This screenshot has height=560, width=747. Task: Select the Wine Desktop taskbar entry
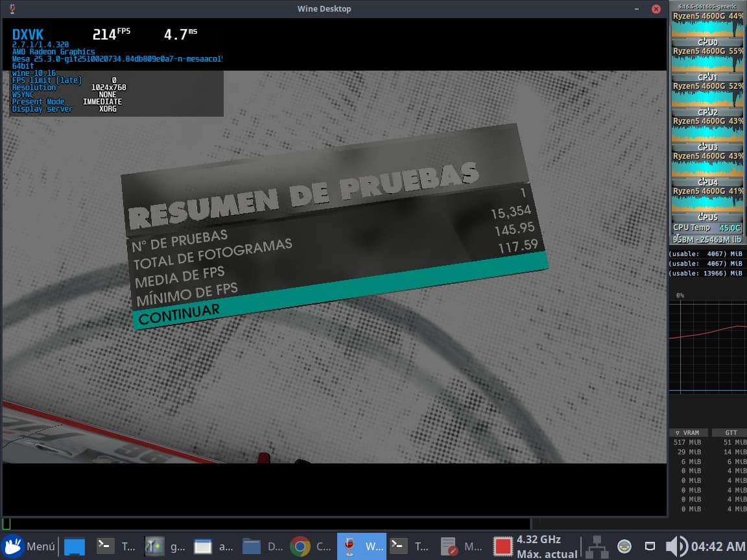pyautogui.click(x=361, y=546)
